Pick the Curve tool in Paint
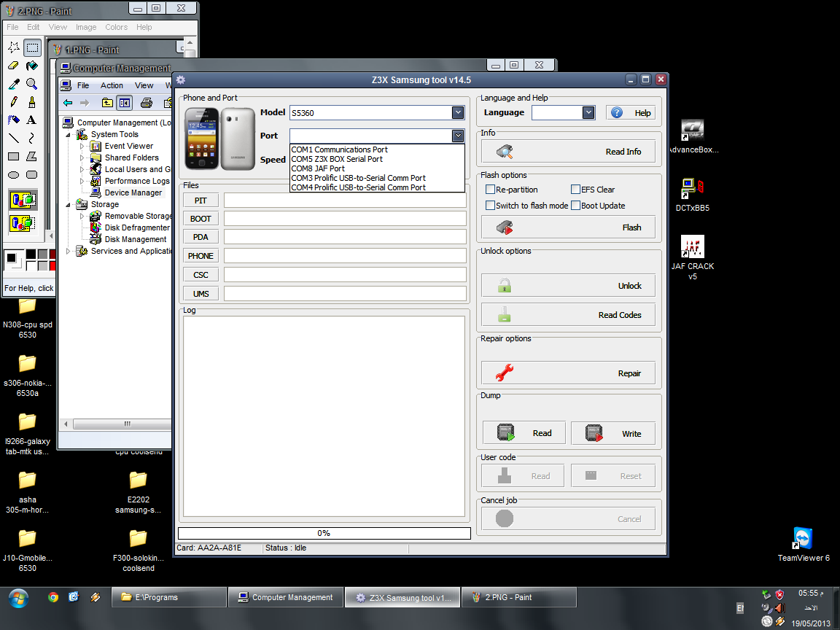This screenshot has height=630, width=840. [32, 139]
